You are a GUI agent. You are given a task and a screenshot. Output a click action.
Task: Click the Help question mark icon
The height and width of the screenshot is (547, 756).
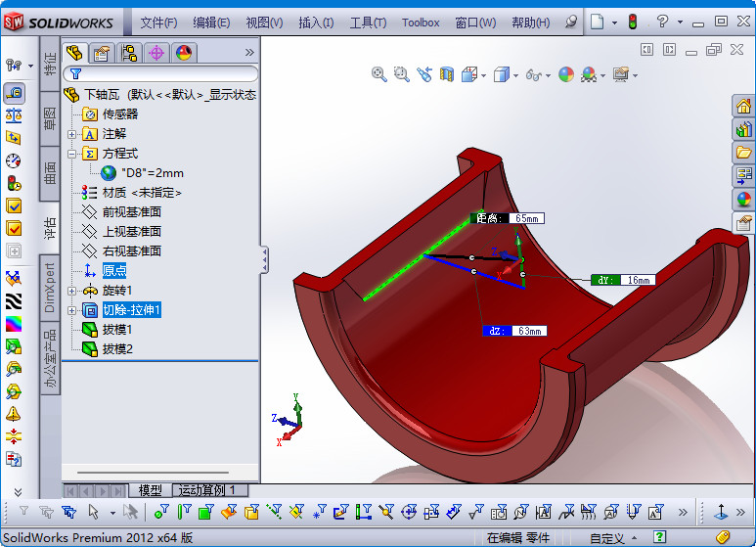click(662, 22)
